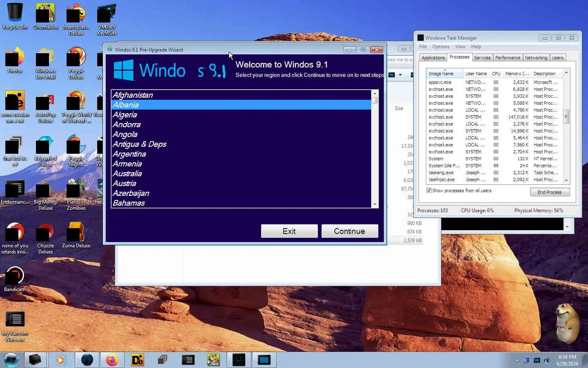The image size is (588, 368).
Task: Sort processes by Image Name column
Action: [x=444, y=74]
